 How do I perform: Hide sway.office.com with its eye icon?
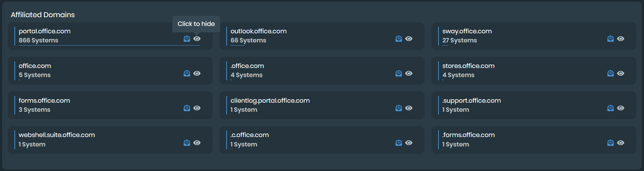tap(621, 39)
